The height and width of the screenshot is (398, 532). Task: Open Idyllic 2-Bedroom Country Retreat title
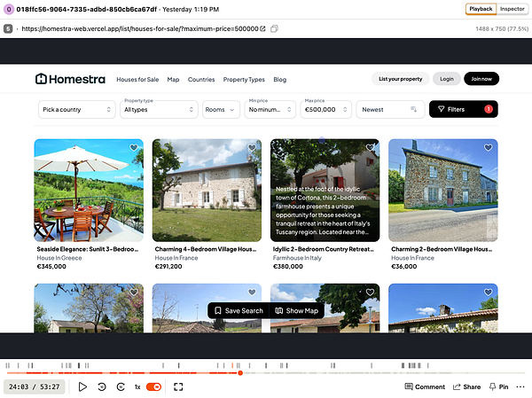[324, 249]
